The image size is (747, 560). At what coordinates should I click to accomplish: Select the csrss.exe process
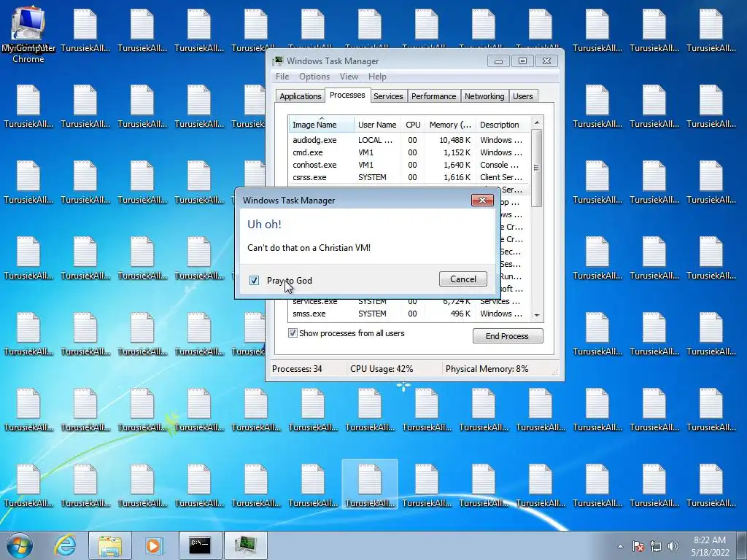pyautogui.click(x=409, y=177)
